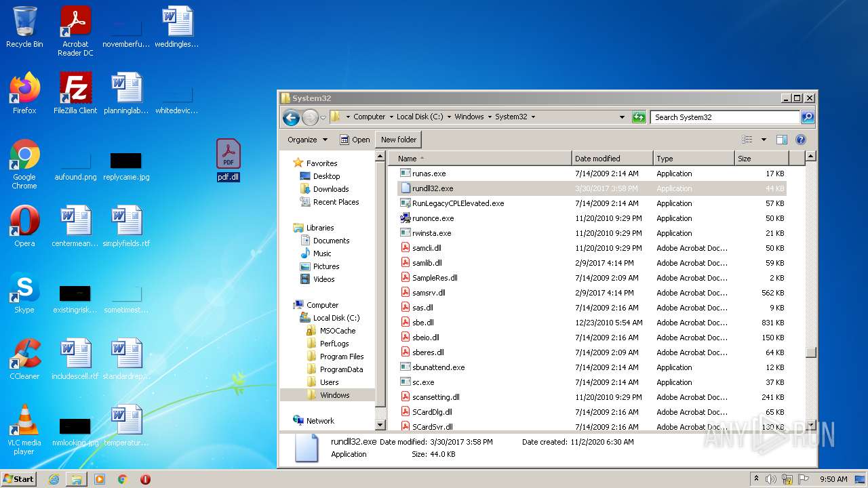Click the Back navigation arrow in Explorer
The image size is (868, 488).
point(291,117)
